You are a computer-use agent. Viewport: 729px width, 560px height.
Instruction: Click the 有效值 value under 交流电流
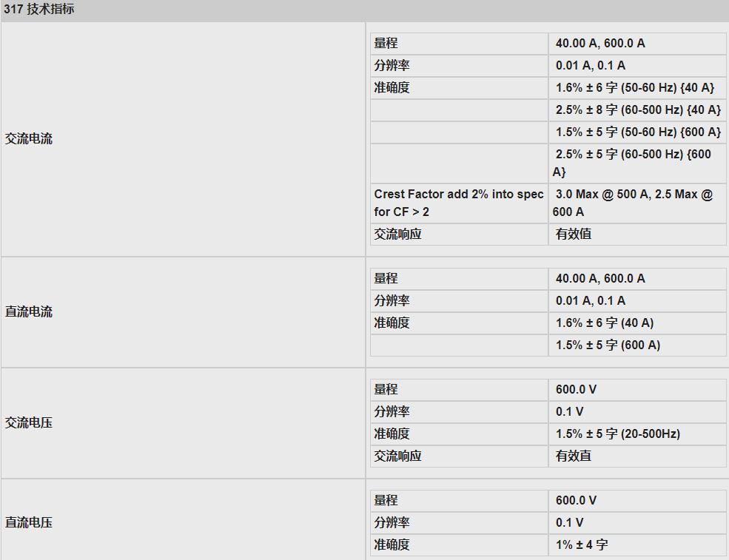pos(574,235)
